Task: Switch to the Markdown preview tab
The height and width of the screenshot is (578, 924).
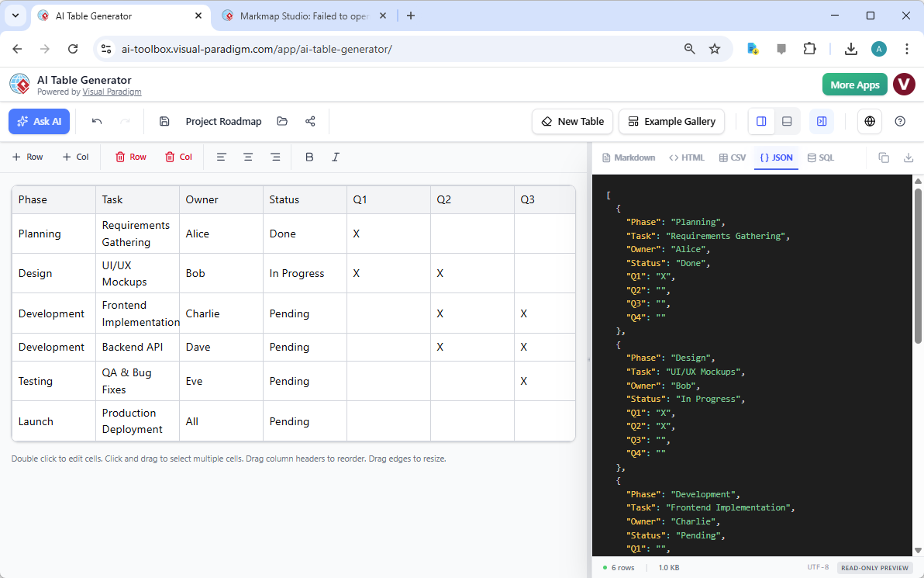Action: 629,157
